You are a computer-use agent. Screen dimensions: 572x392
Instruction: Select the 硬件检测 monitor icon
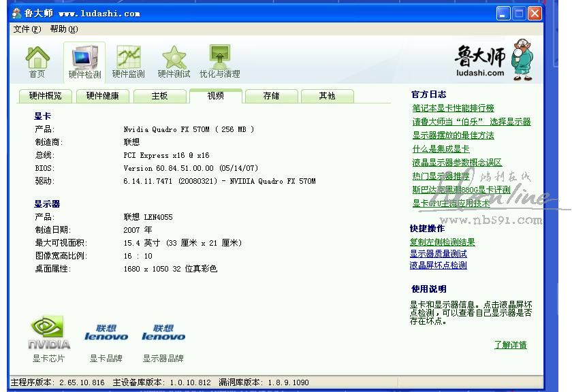(x=84, y=62)
